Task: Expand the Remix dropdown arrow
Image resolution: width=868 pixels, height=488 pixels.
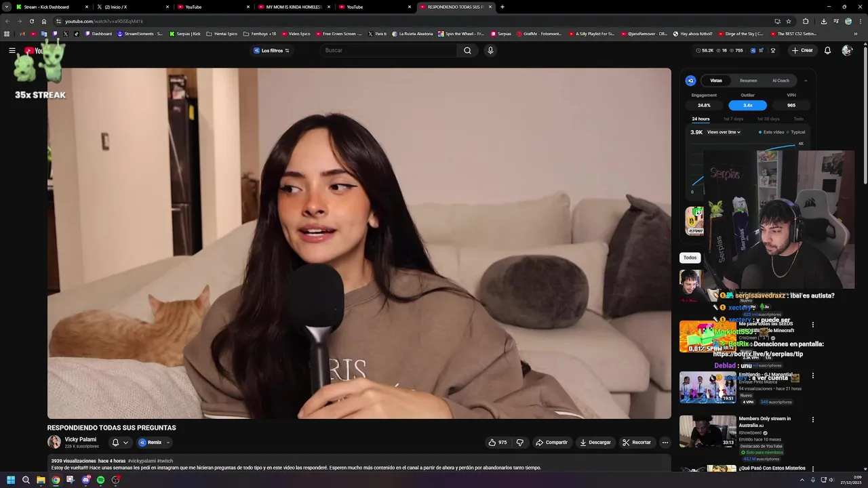Action: pyautogui.click(x=168, y=443)
